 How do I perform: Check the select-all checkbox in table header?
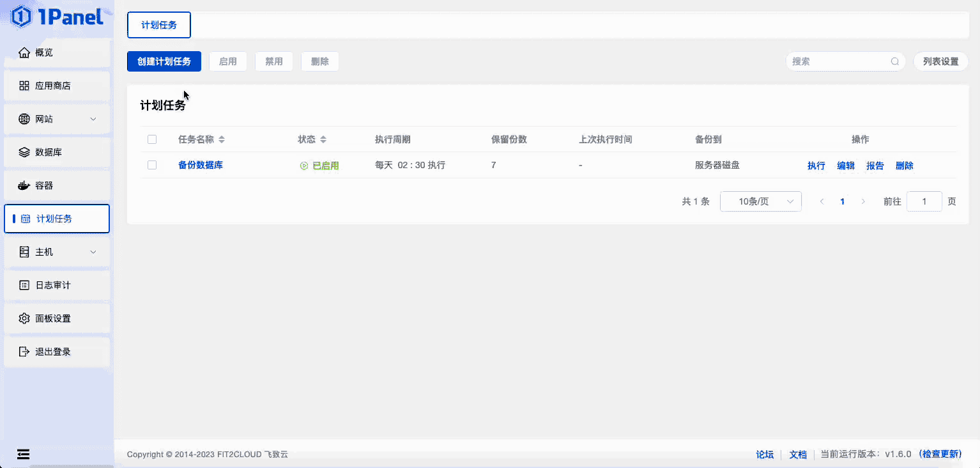click(x=151, y=139)
